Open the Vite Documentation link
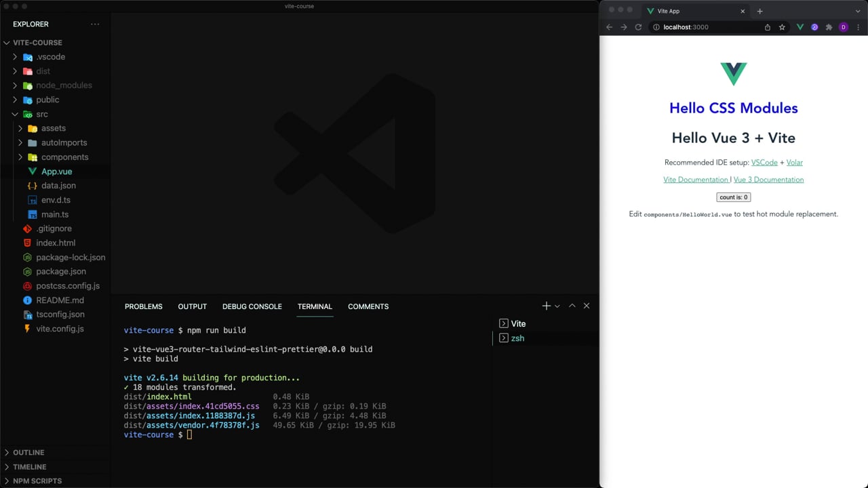The height and width of the screenshot is (488, 868). point(695,180)
